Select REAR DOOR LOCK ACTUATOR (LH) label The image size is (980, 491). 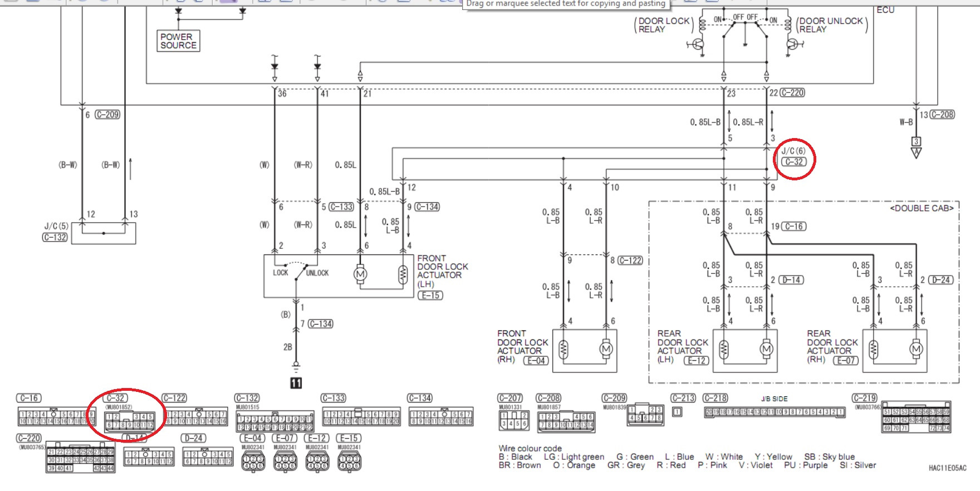click(x=683, y=346)
